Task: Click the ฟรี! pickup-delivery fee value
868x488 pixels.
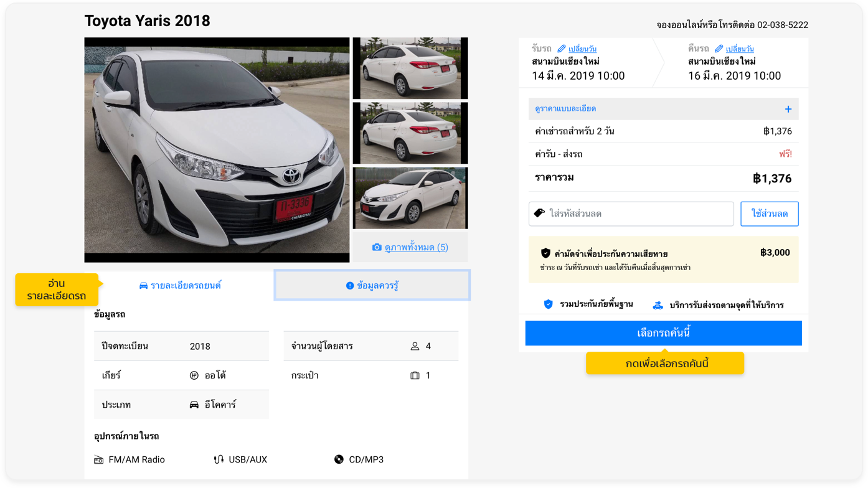Action: (785, 154)
